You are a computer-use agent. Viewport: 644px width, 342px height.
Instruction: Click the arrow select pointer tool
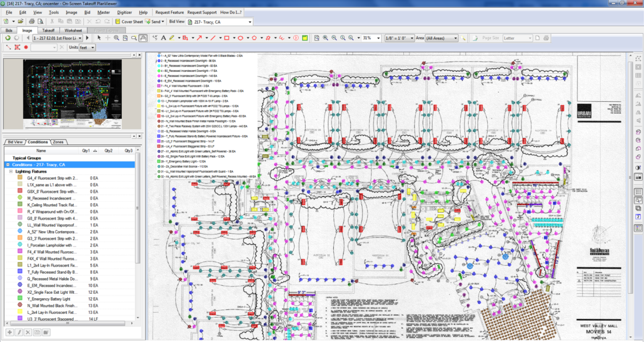pos(98,38)
